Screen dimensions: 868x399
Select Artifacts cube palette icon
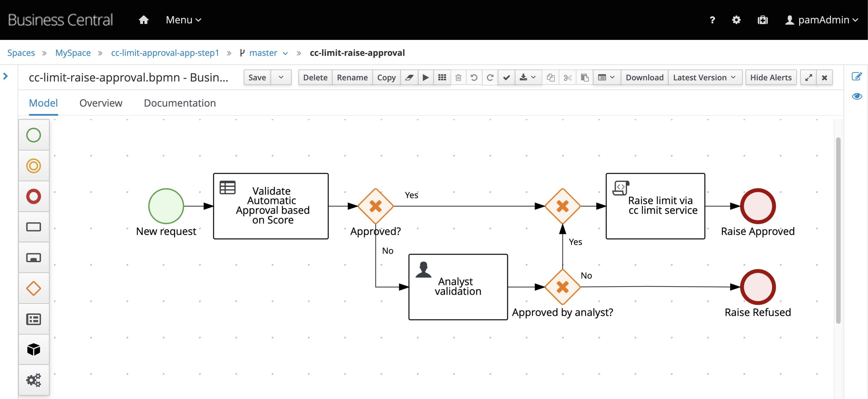[34, 349]
